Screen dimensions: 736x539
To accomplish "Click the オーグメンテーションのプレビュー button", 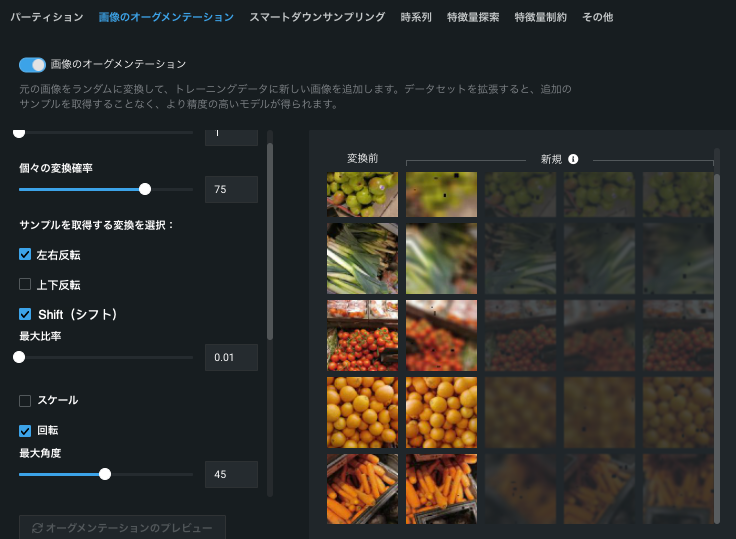I will [123, 527].
